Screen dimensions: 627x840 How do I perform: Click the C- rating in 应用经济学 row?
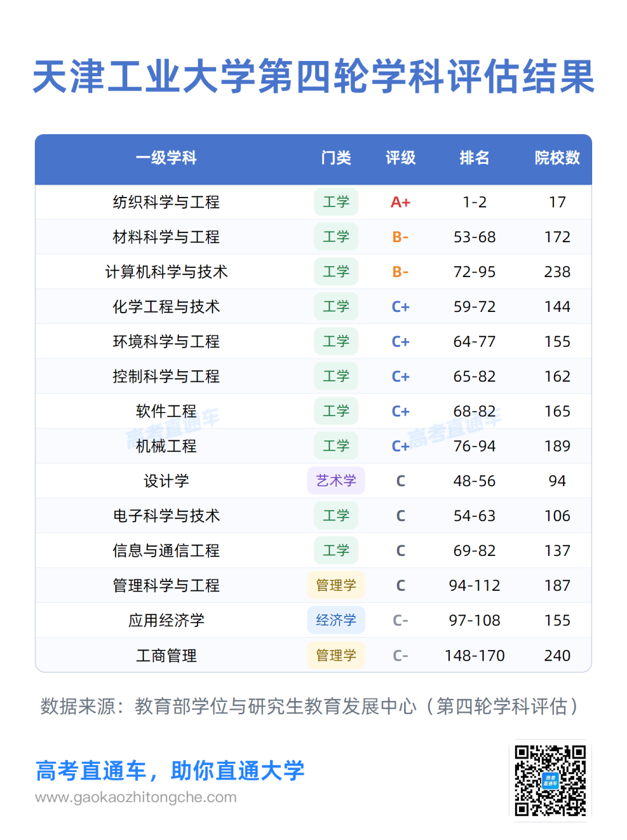click(x=401, y=620)
